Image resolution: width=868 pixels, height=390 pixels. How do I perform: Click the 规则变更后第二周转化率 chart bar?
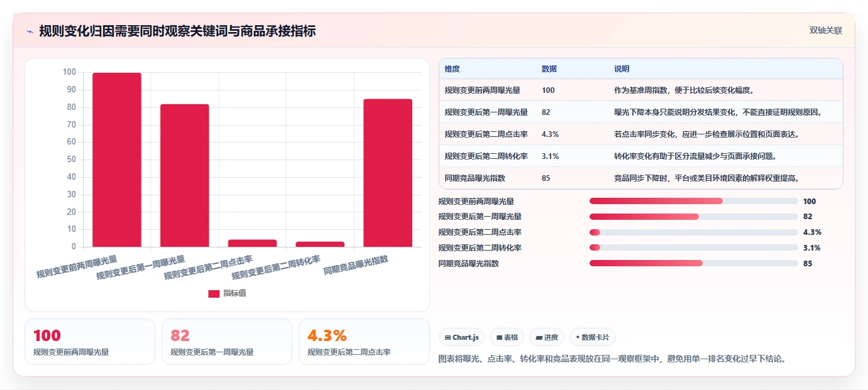click(320, 244)
